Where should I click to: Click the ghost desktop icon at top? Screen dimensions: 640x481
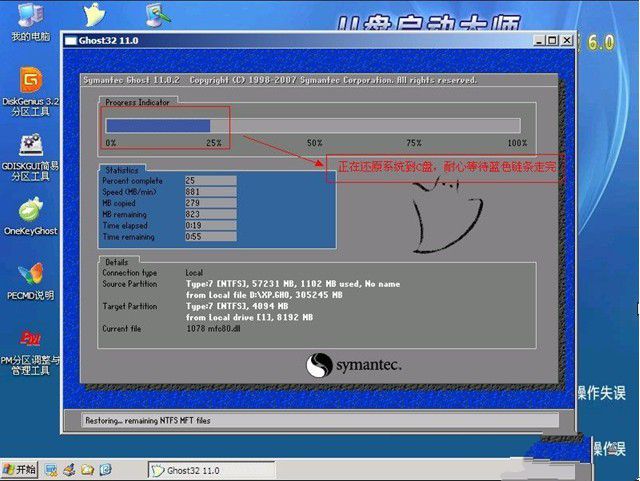tap(95, 14)
